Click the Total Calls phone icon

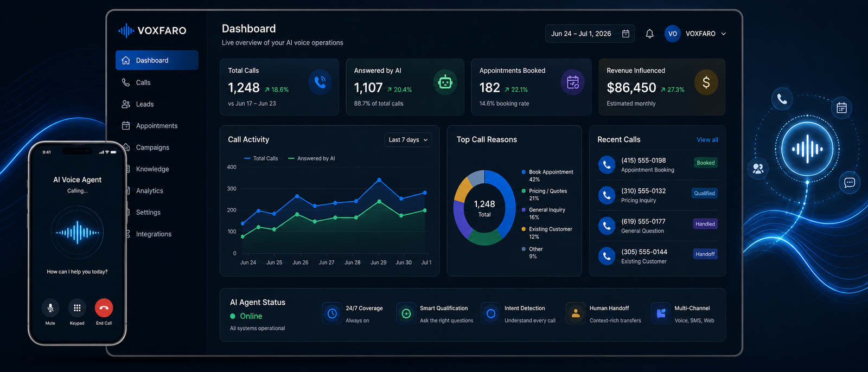tap(320, 82)
